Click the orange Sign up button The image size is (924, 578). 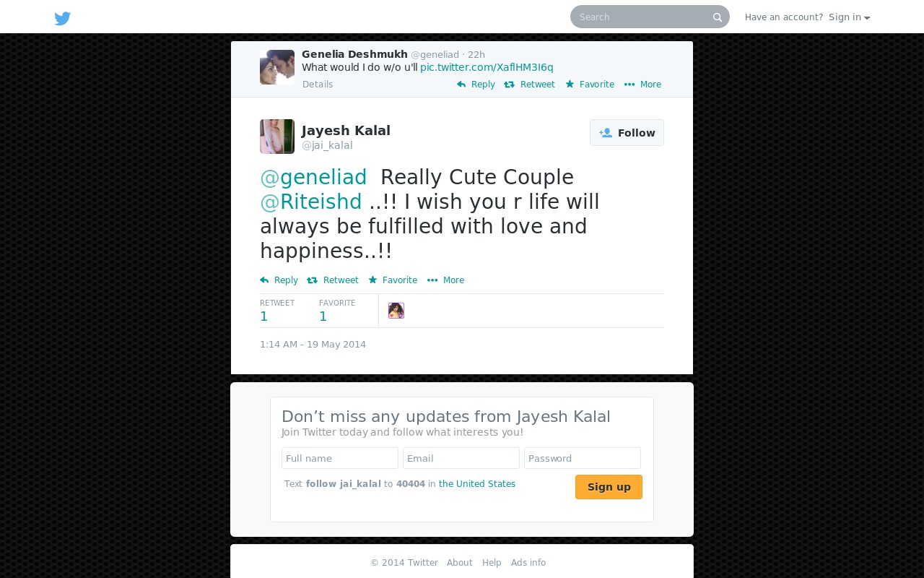(609, 487)
